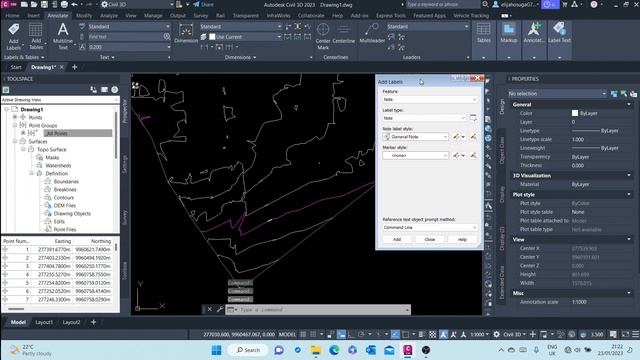
Task: Pick label type on screen icon
Action: coord(473,118)
